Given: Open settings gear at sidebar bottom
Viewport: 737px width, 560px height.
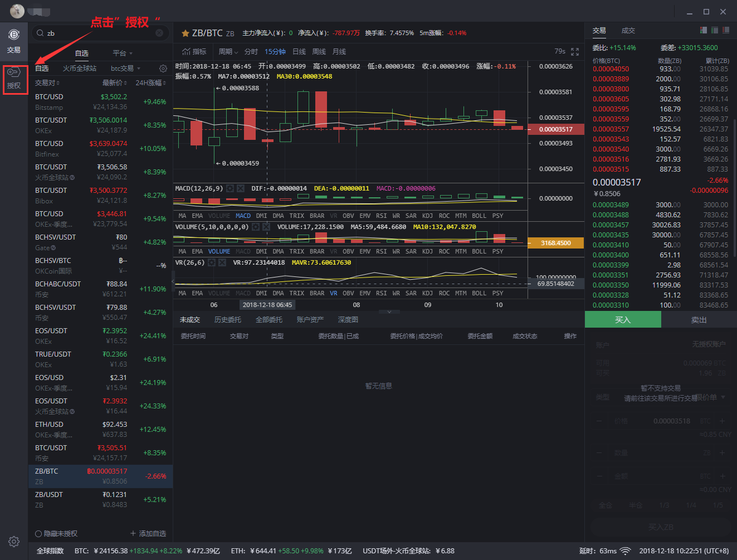Looking at the screenshot, I should coord(14,541).
